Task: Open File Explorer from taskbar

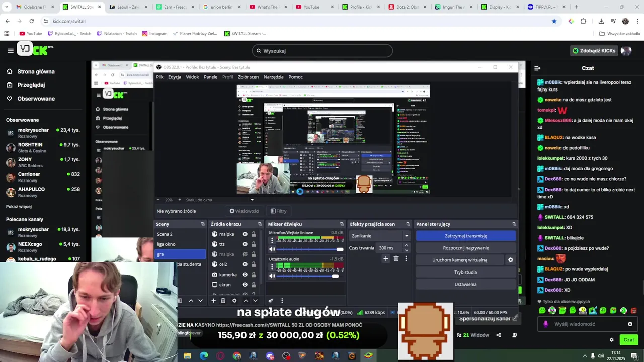Action: point(187,356)
